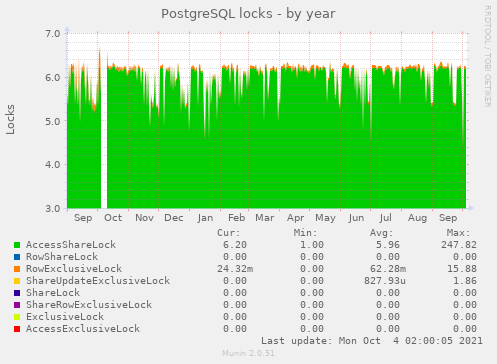Click the AccessShareLock legend label
Screen dimensions: 497x364
71,245
